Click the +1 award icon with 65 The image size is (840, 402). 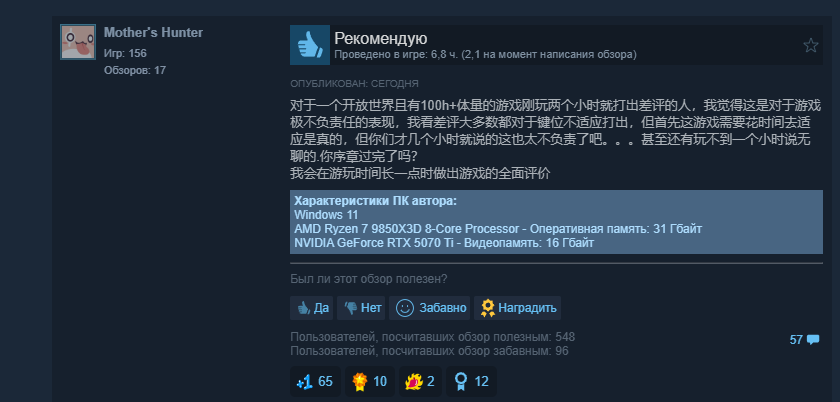[315, 382]
